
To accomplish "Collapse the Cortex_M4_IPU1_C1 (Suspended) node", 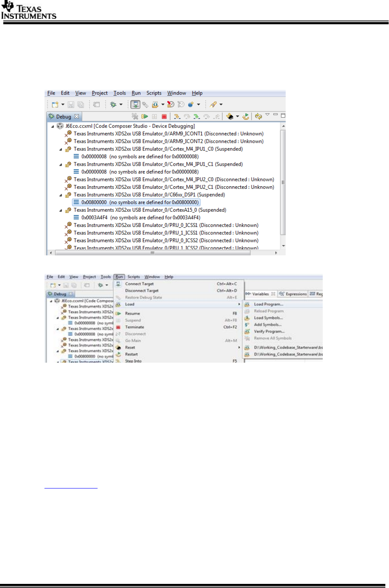I will 61,164.
